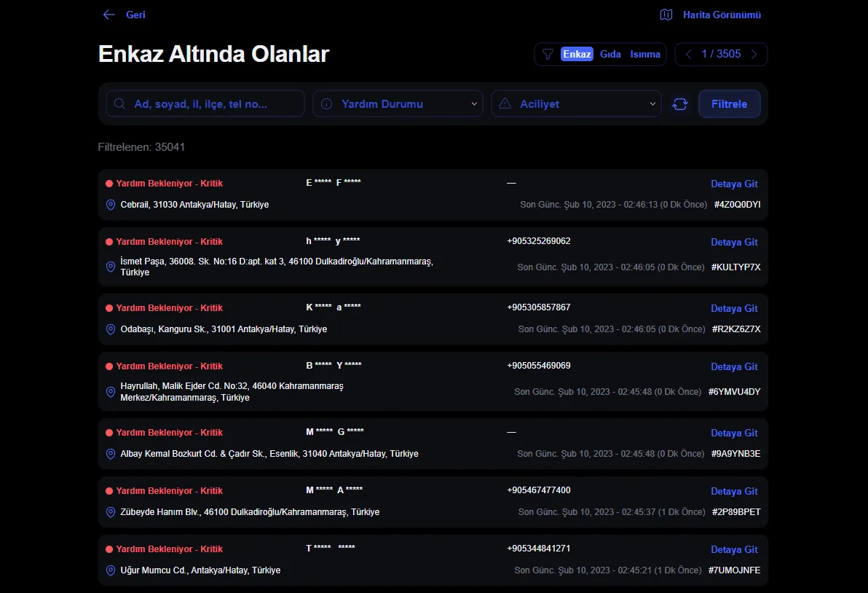This screenshot has width=868, height=593.
Task: Open the Yardım Durumu dropdown
Action: pos(398,104)
